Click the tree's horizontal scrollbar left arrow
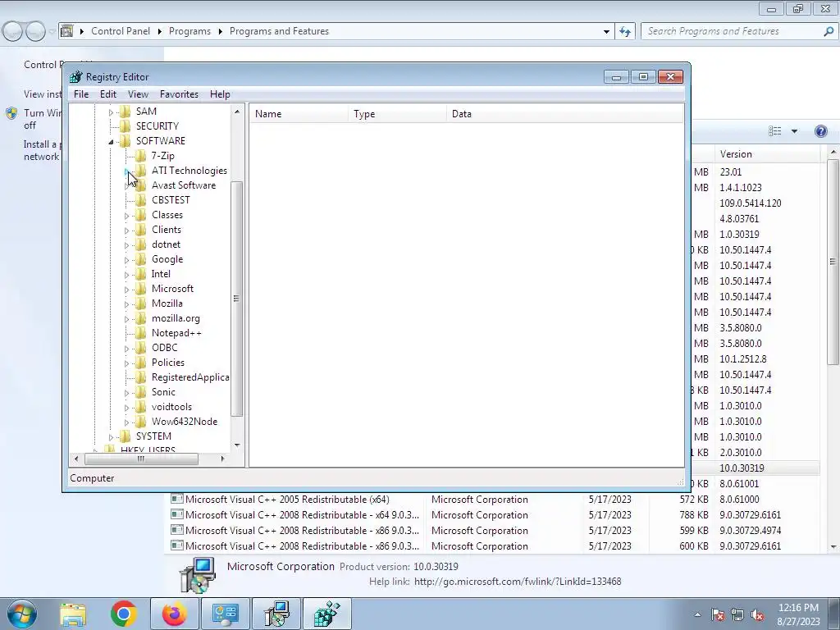840x630 pixels. pyautogui.click(x=76, y=459)
